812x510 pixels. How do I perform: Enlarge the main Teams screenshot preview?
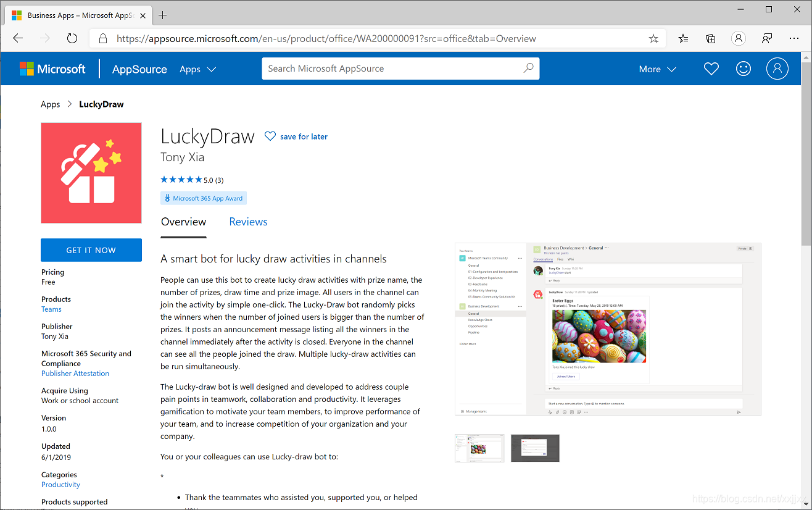608,328
